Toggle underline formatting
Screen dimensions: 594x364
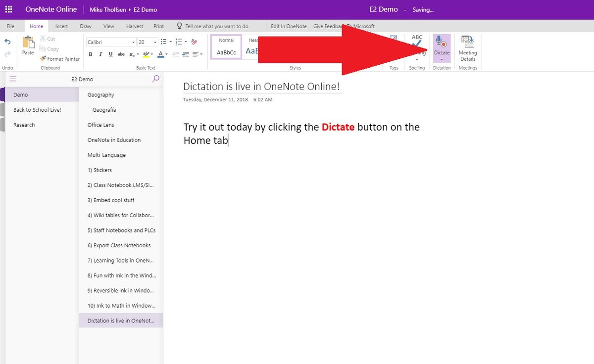pos(111,54)
